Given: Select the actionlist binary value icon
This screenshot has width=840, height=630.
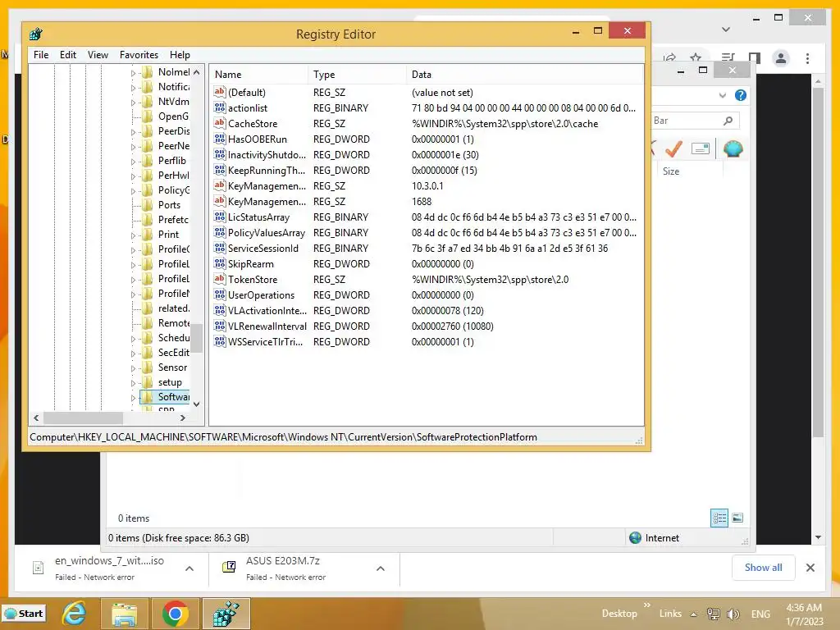Looking at the screenshot, I should [x=220, y=107].
